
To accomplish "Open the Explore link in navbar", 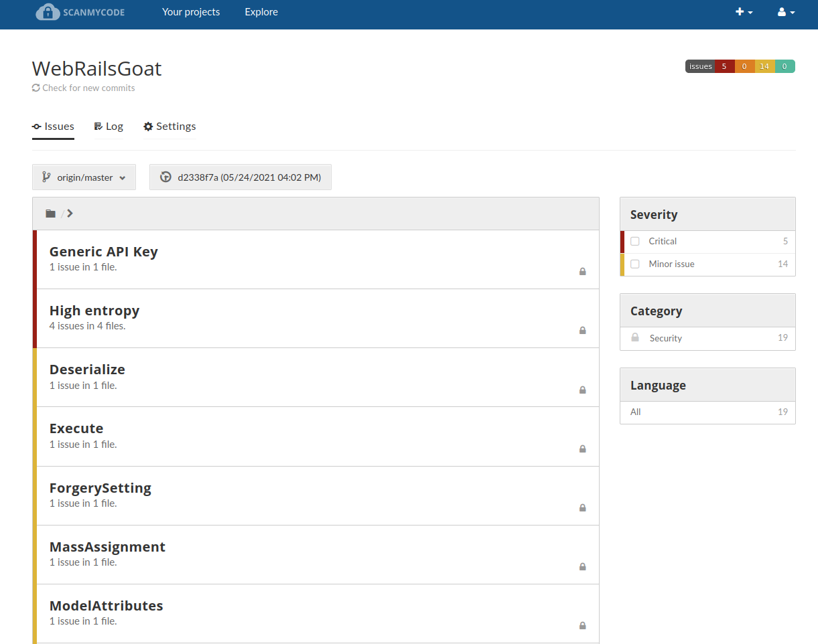I will point(261,12).
